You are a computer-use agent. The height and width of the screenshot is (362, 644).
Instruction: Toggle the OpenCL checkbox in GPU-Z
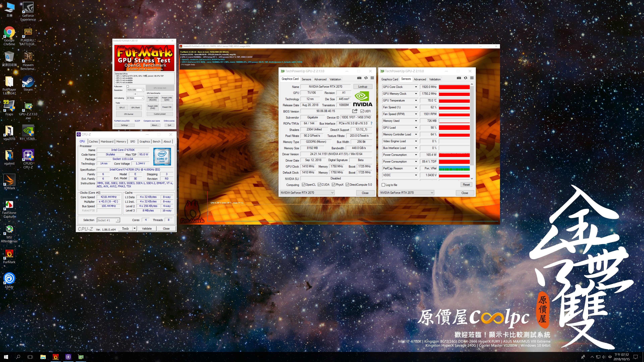point(304,185)
